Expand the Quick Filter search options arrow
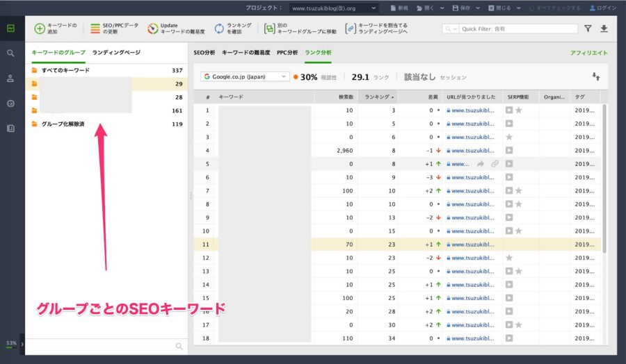Viewport: 626px width, 364px height. coord(451,28)
